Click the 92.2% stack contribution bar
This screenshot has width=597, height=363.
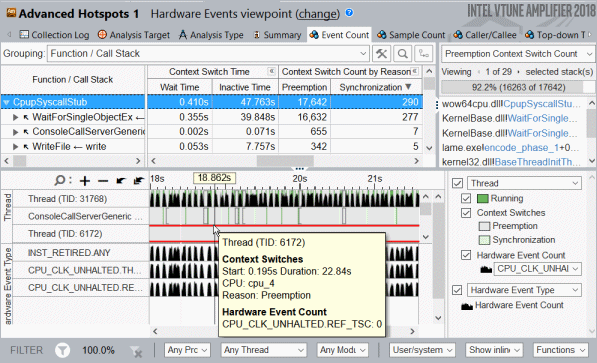(518, 88)
